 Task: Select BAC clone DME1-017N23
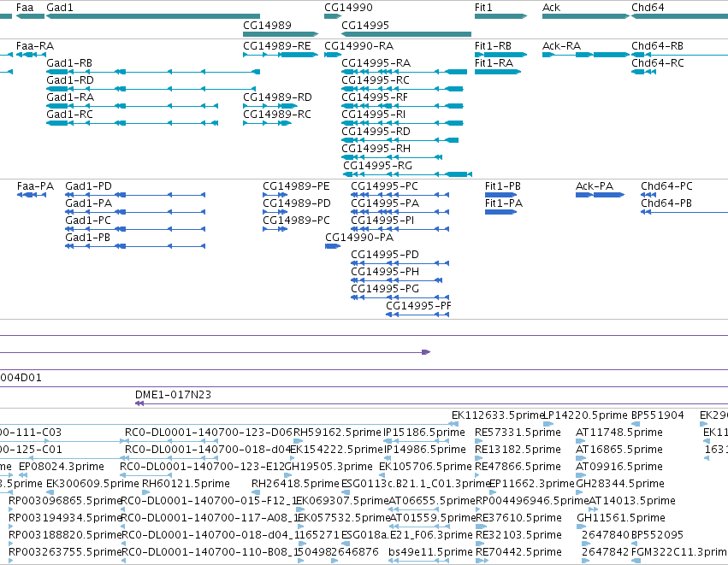431,403
